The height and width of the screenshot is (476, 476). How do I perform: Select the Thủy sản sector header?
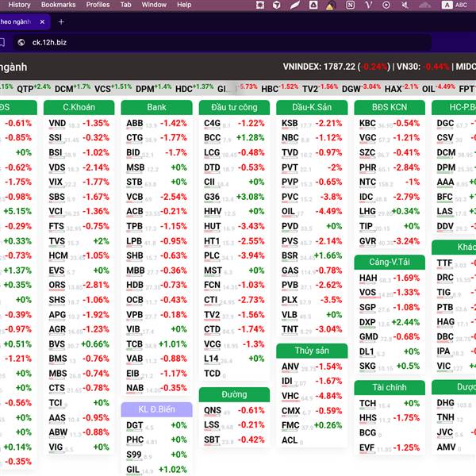[312, 351]
